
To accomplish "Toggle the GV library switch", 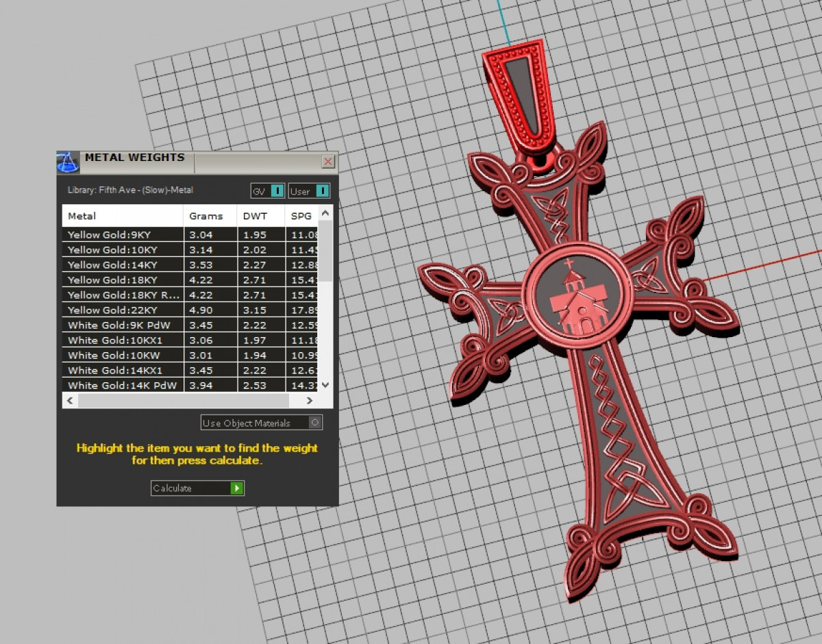I will tap(277, 191).
